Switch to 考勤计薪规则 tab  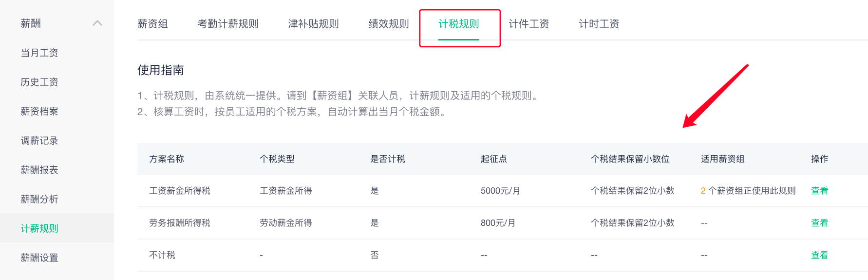[228, 24]
